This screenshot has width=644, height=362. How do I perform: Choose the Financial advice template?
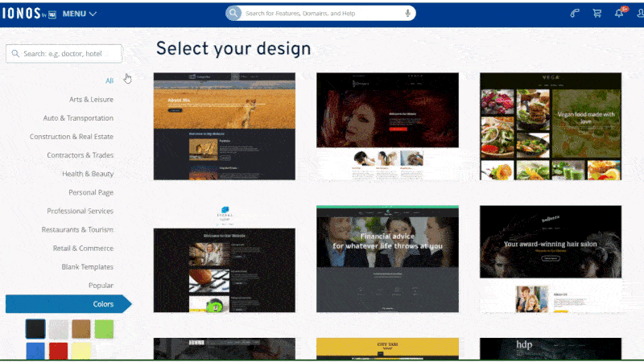point(387,258)
